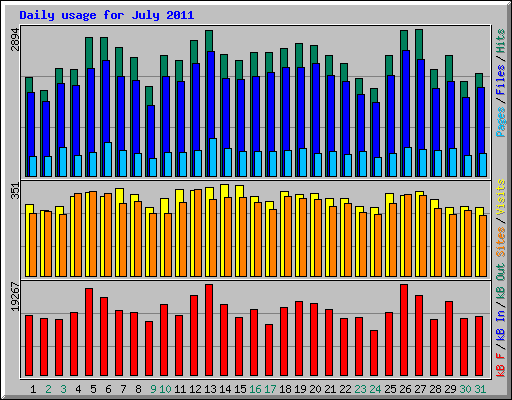Click the red kB bar for day 24
The width and height of the screenshot is (512, 400).
pyautogui.click(x=374, y=353)
